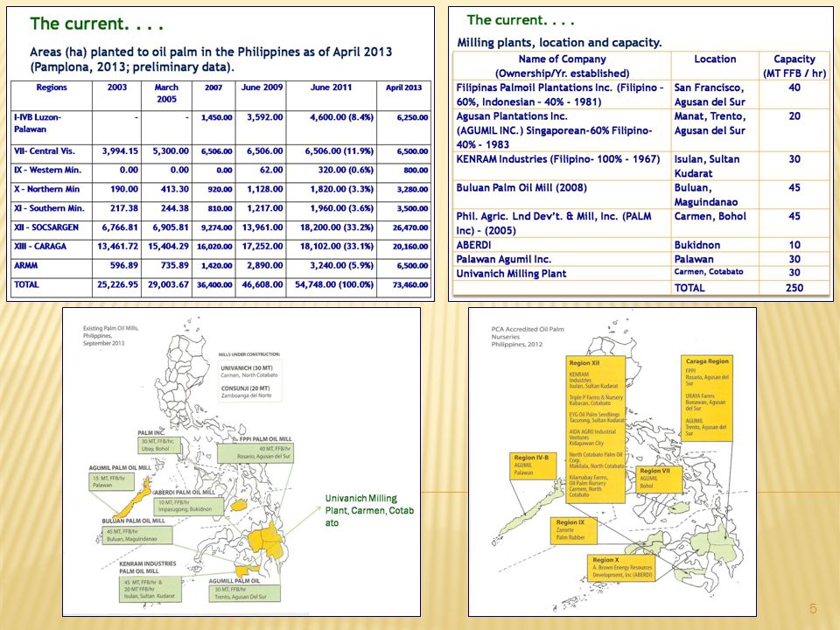Click the 'Regions' column header
This screenshot has height=630, width=840.
click(52, 87)
